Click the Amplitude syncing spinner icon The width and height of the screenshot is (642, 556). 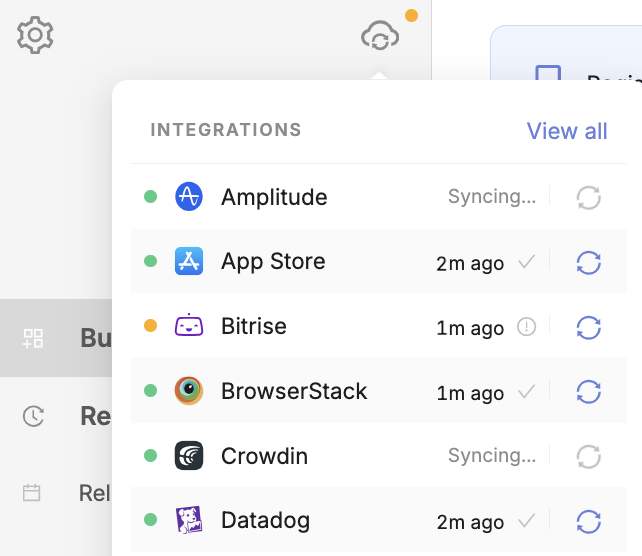pos(588,198)
